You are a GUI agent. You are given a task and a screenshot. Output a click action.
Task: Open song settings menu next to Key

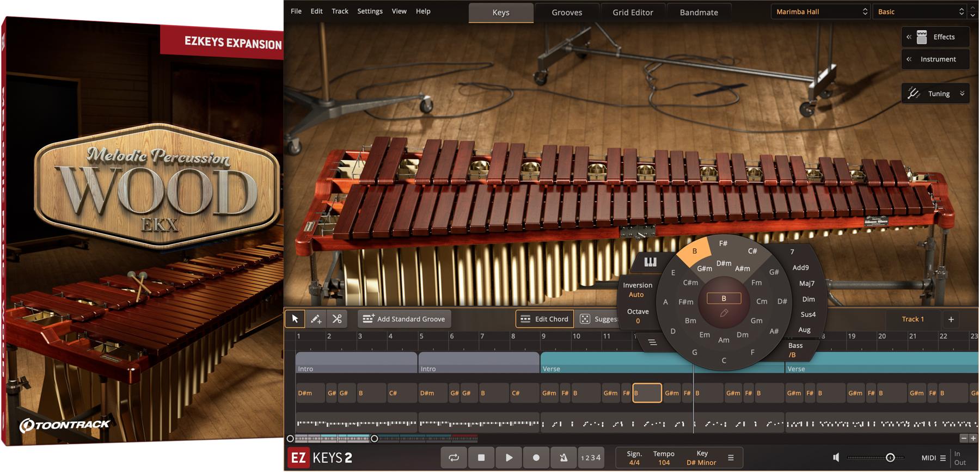[x=731, y=457]
